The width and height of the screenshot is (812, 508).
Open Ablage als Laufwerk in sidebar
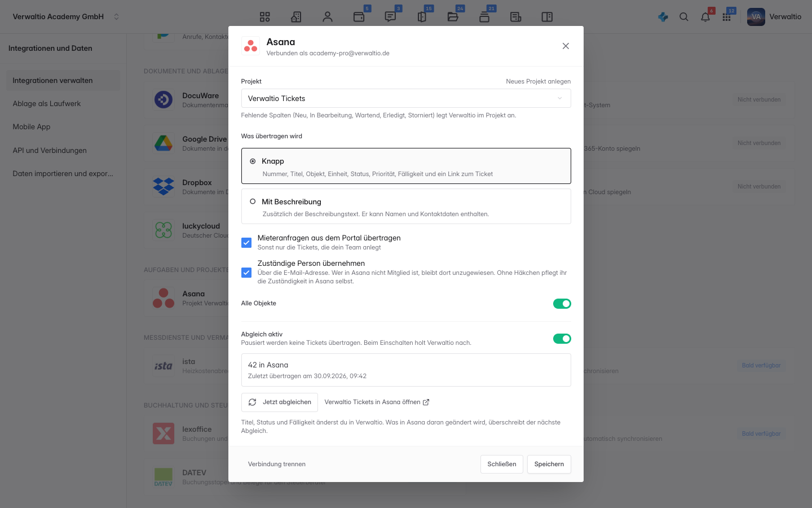click(63, 104)
